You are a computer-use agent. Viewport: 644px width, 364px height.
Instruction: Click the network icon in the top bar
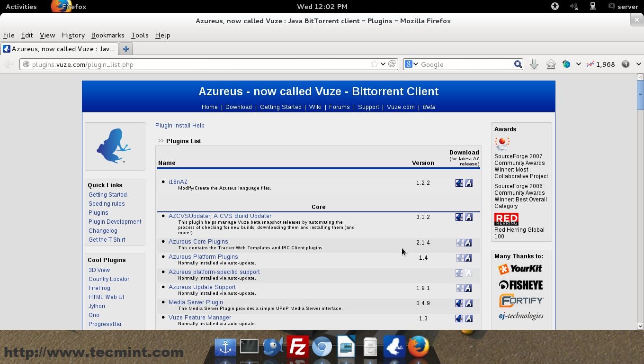pos(592,7)
